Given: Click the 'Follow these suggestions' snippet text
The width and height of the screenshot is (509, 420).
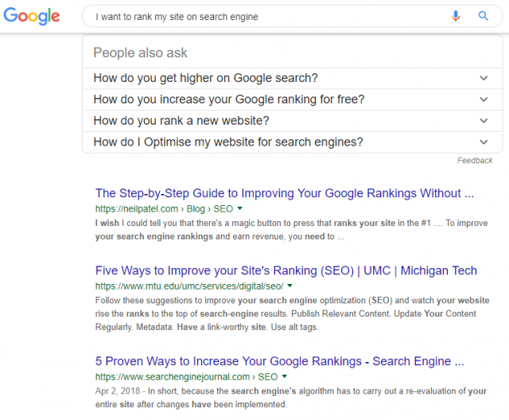Looking at the screenshot, I should [292, 313].
